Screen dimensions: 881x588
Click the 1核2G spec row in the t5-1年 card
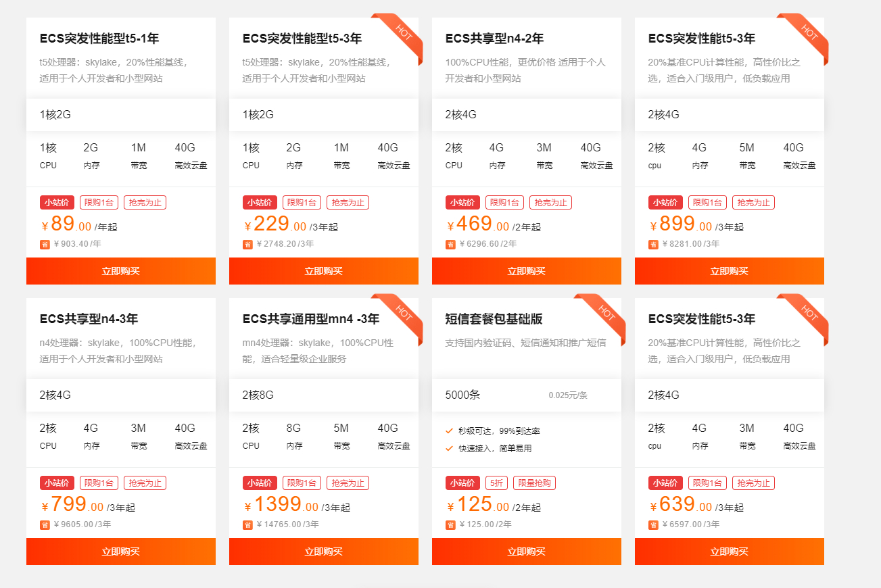pyautogui.click(x=121, y=115)
